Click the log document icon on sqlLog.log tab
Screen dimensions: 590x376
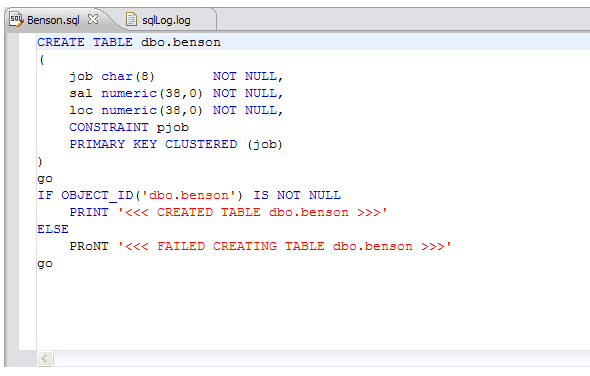[x=131, y=19]
